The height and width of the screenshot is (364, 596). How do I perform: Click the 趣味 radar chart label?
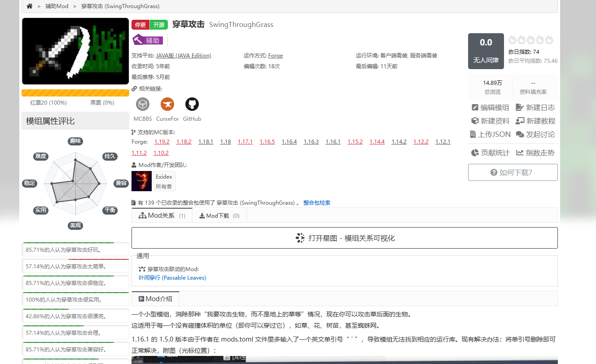click(x=75, y=141)
